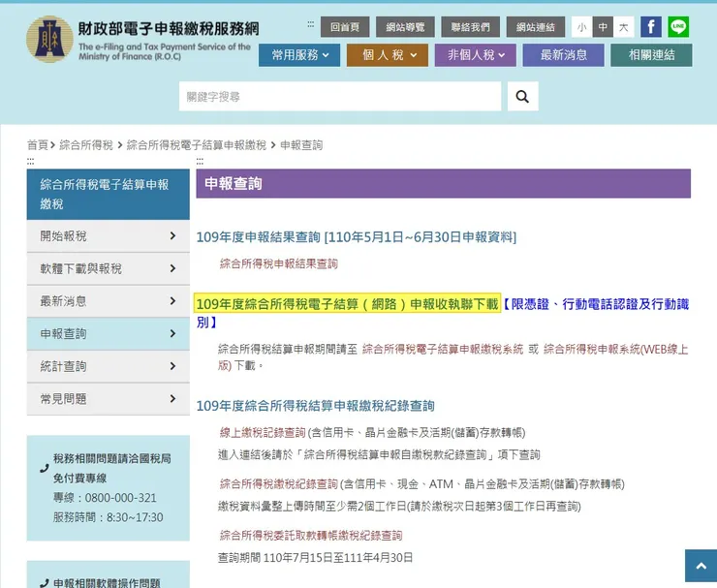
Task: Open the 線上繳稅記錄查詢 link
Action: (262, 433)
